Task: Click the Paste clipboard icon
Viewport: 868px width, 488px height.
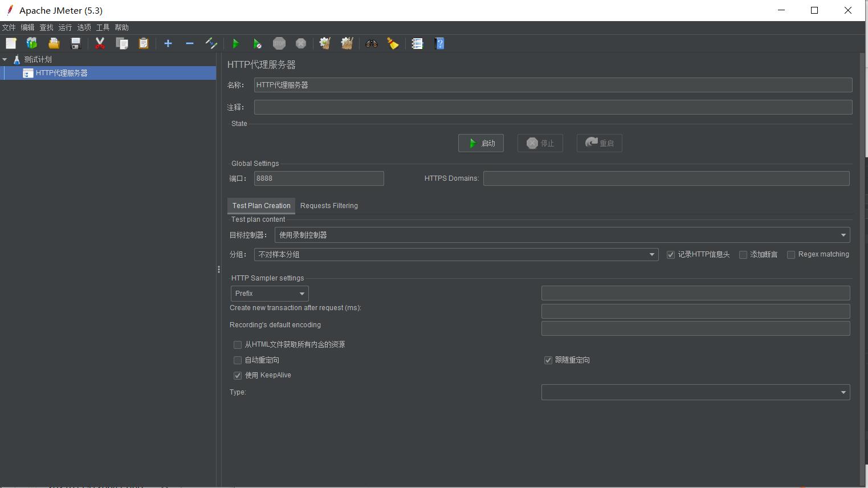Action: pos(144,43)
